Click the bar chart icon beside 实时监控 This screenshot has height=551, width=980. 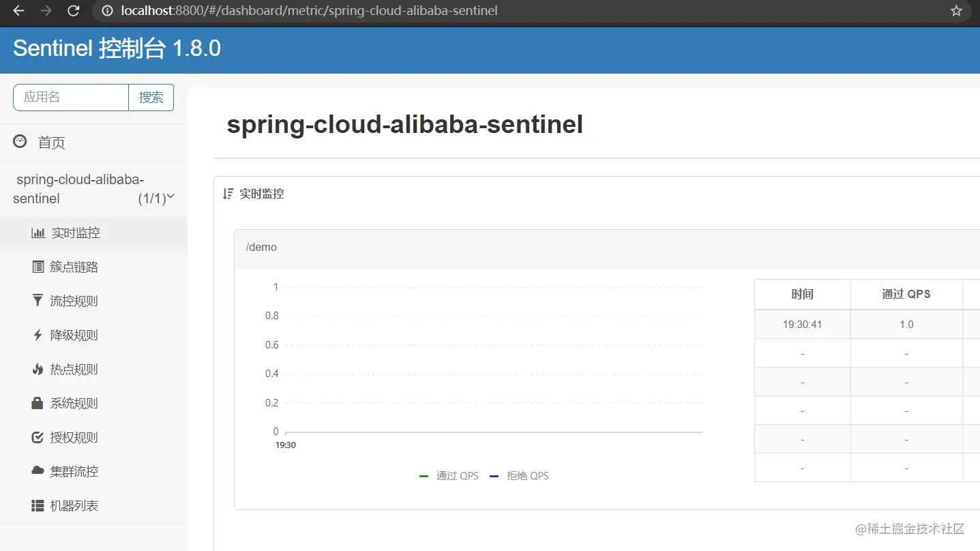click(38, 233)
